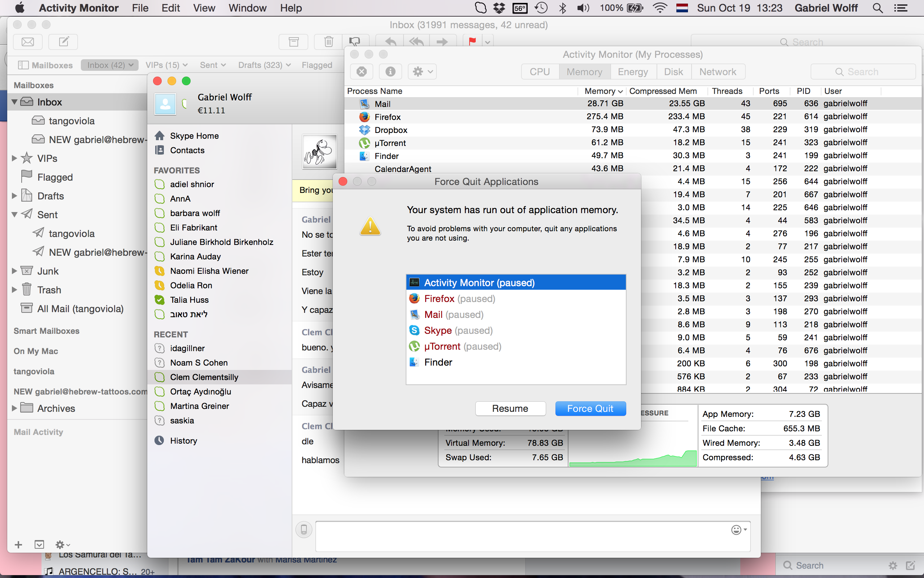The width and height of the screenshot is (924, 578).
Task: Open the File menu in the menu bar
Action: (x=140, y=8)
